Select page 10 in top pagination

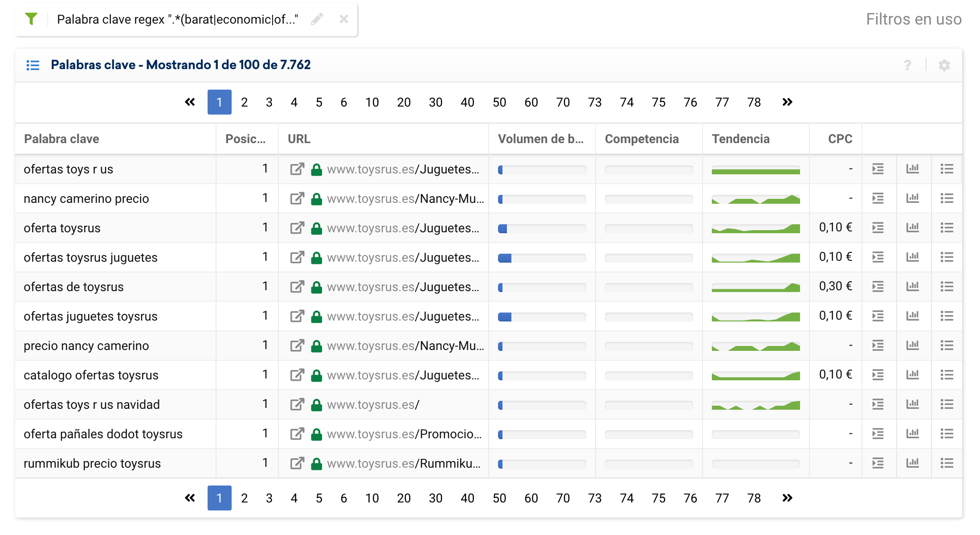pyautogui.click(x=372, y=102)
